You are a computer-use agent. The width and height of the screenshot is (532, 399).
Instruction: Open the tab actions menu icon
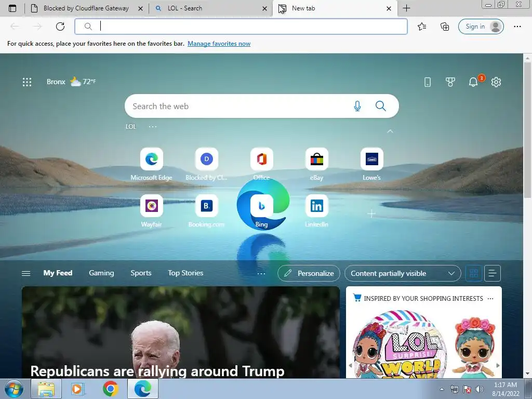tap(12, 8)
